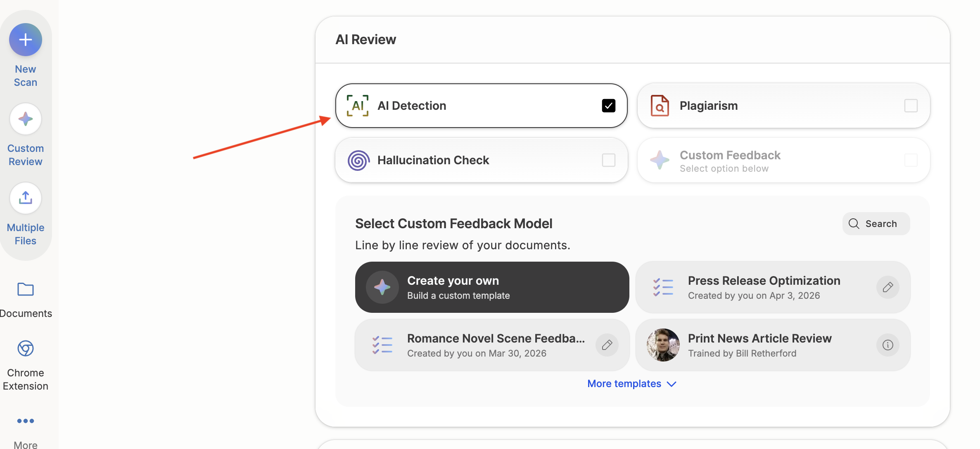This screenshot has height=449, width=980.
Task: Enable the Plagiarism checkbox
Action: tap(911, 106)
